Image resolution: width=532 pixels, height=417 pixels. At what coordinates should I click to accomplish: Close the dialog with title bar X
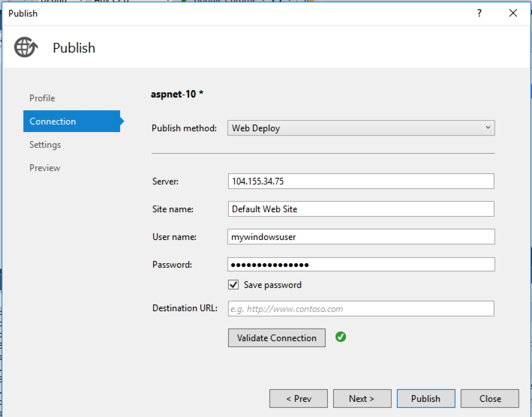pos(513,13)
